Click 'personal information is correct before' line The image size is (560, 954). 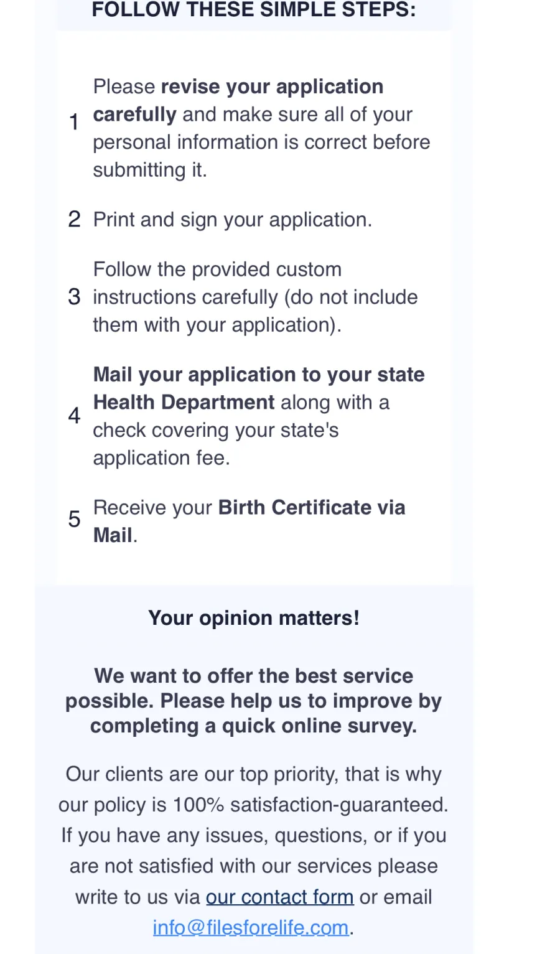pyautogui.click(x=261, y=142)
